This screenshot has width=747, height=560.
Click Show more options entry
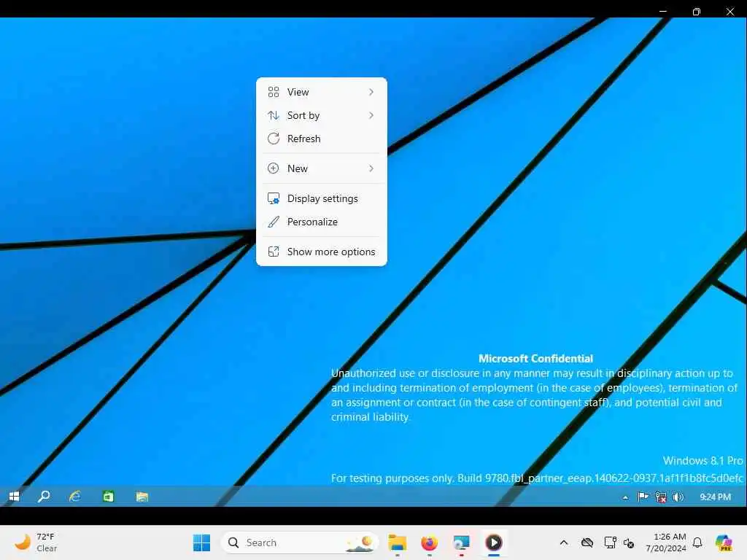click(321, 252)
